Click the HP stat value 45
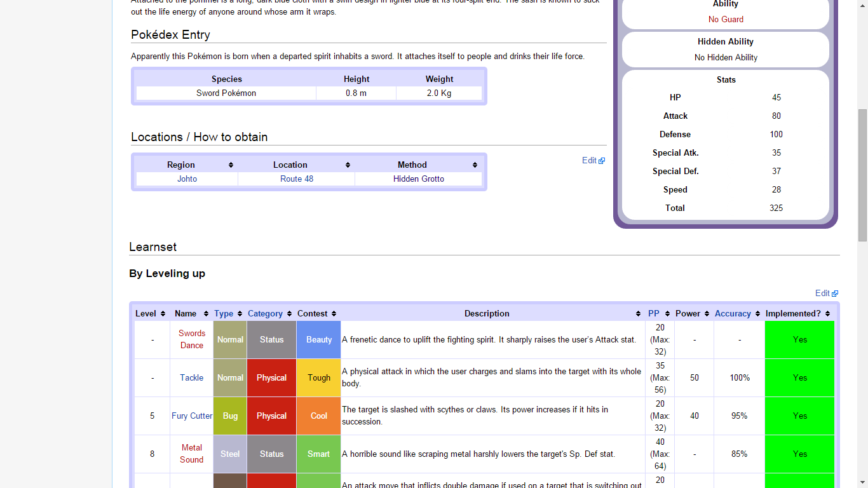The height and width of the screenshot is (488, 868). (776, 98)
